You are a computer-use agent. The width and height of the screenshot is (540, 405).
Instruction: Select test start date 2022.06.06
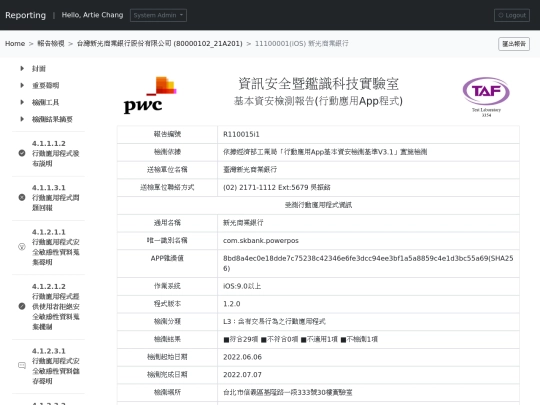point(242,357)
